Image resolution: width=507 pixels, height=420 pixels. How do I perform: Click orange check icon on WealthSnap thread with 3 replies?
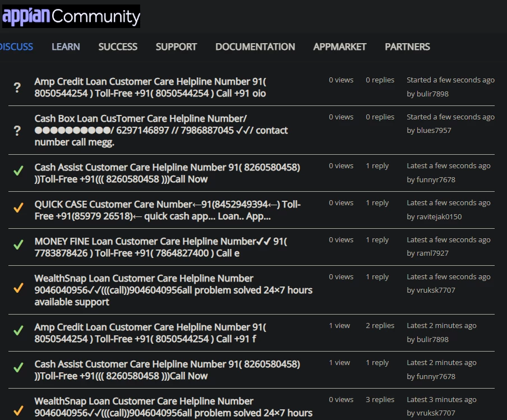(x=19, y=410)
